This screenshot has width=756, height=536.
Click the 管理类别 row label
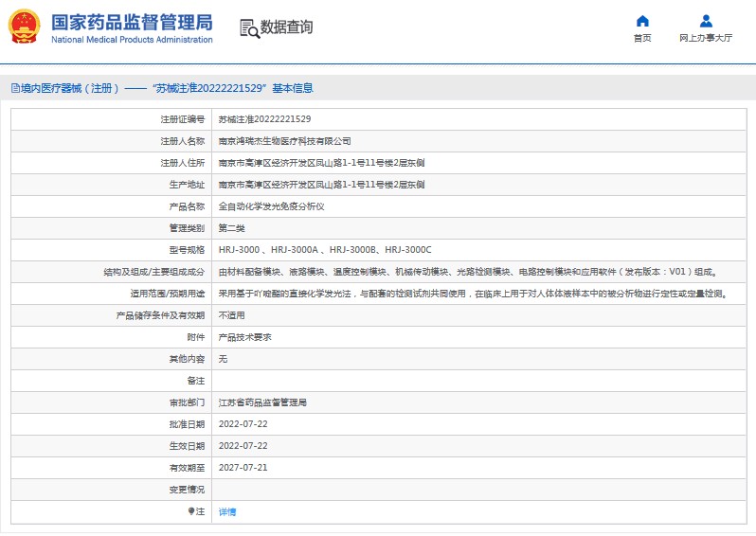[187, 228]
